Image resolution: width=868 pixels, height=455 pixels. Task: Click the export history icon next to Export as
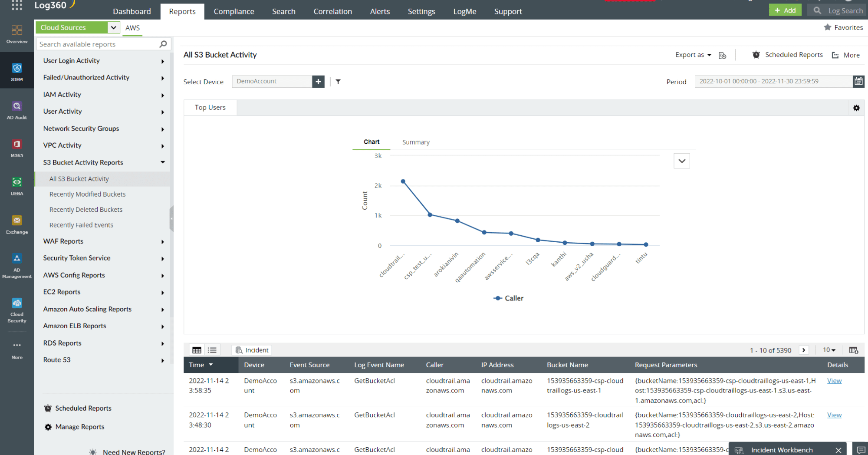[722, 55]
